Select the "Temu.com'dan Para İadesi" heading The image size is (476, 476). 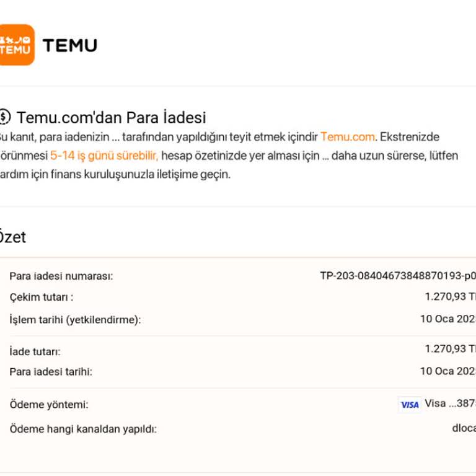click(x=112, y=117)
